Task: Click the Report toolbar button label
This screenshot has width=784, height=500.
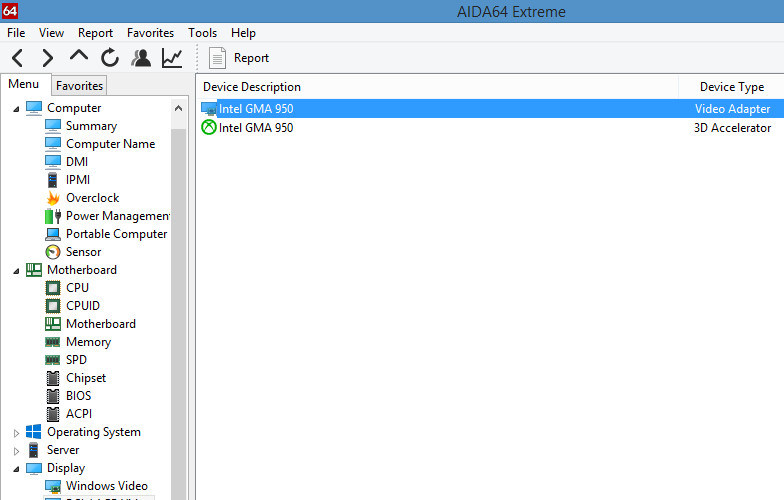Action: point(251,58)
